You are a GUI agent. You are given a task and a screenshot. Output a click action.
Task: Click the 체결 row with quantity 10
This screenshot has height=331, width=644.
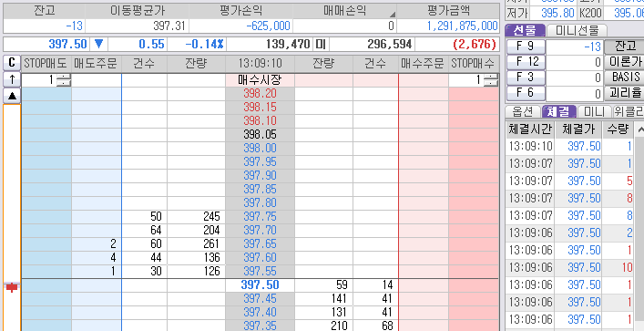tap(569, 267)
